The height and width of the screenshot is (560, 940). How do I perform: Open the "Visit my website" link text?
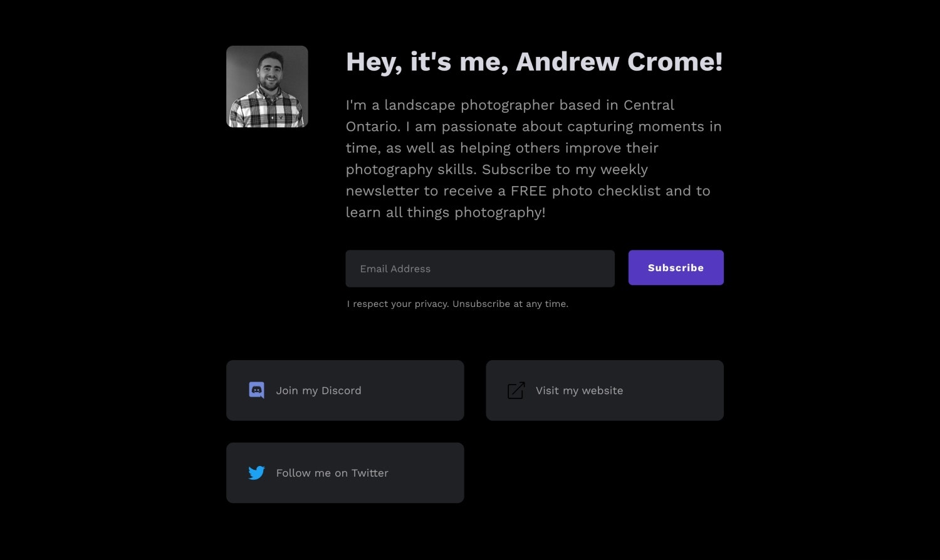coord(579,390)
